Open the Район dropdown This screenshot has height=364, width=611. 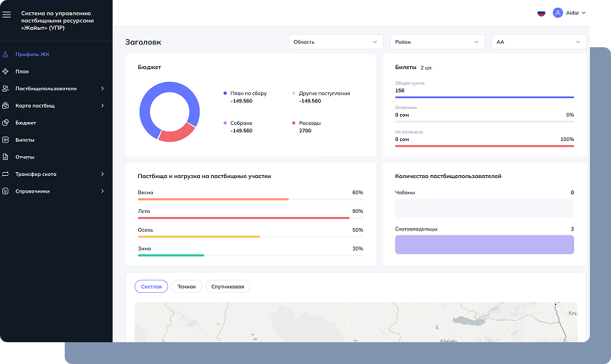437,42
